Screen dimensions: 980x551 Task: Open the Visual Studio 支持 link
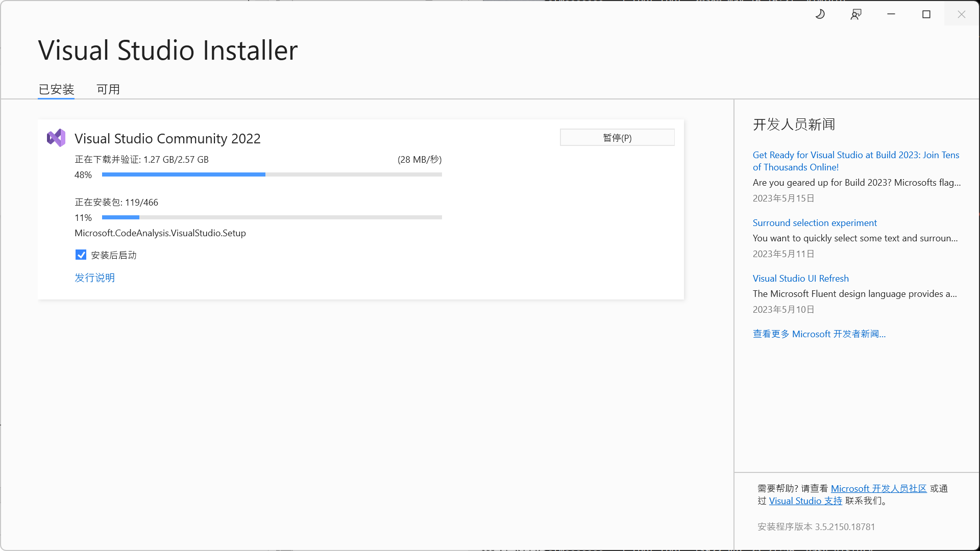point(805,501)
